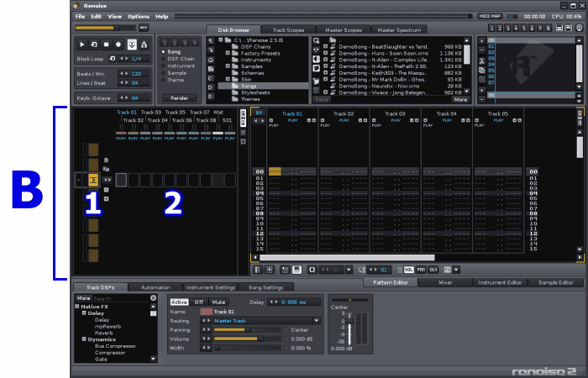Expand the Samples folder tree node
Viewport: 588px width, 378px height.
tap(228, 66)
